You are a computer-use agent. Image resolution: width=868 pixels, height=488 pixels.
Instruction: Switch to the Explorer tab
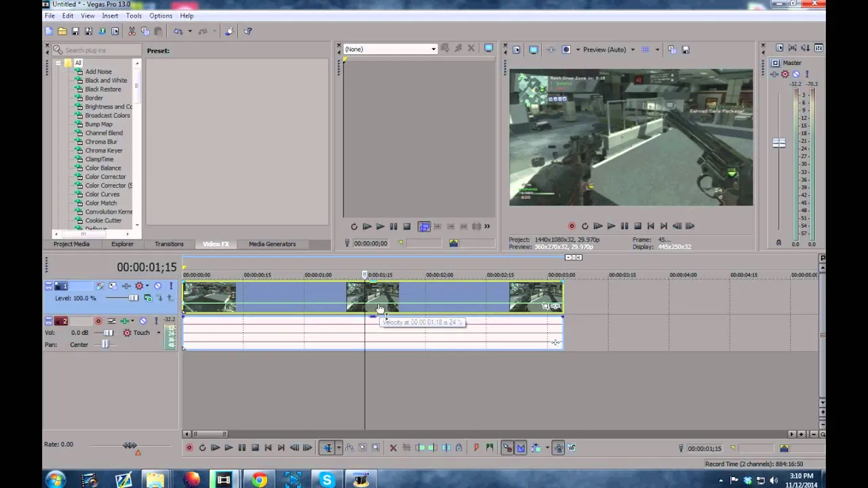click(122, 244)
